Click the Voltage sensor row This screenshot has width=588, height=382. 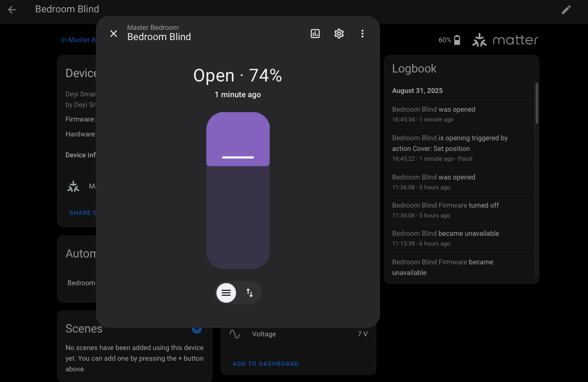click(298, 334)
